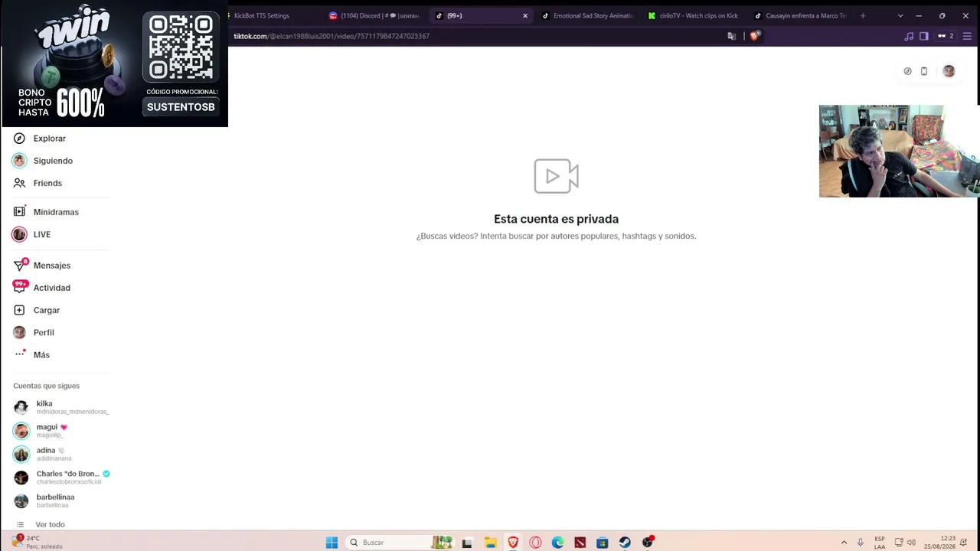Click the taskbar microphone icon

(861, 543)
